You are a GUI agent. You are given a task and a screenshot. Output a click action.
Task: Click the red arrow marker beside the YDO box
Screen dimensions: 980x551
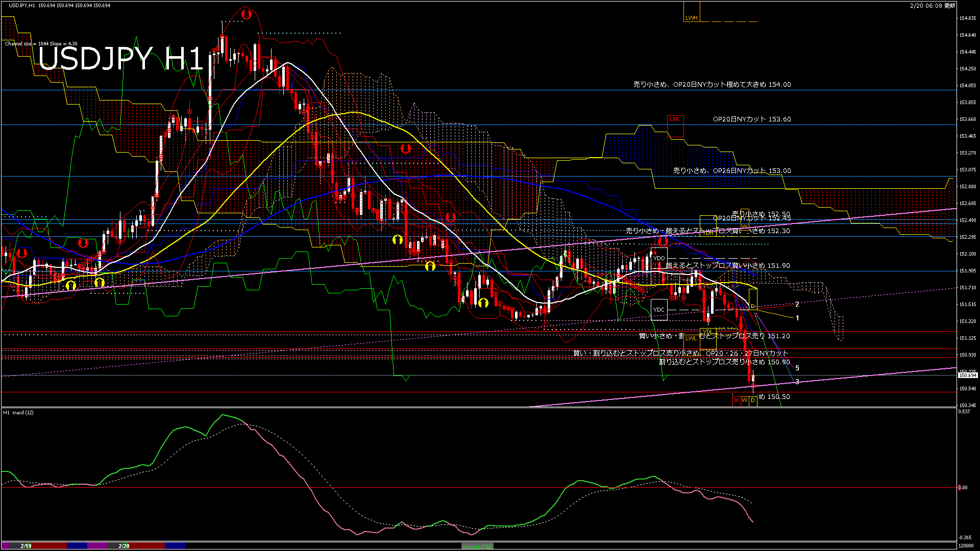663,241
